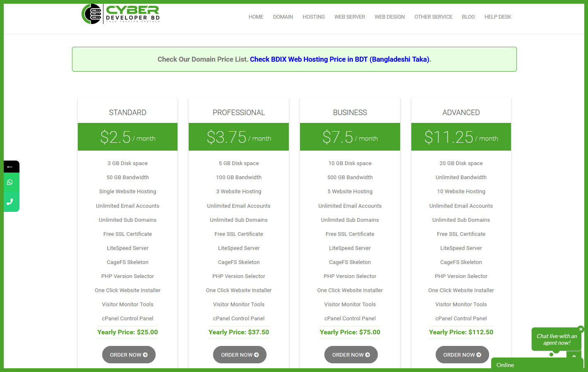
Task: Close the live chat bubble popup
Action: (581, 329)
